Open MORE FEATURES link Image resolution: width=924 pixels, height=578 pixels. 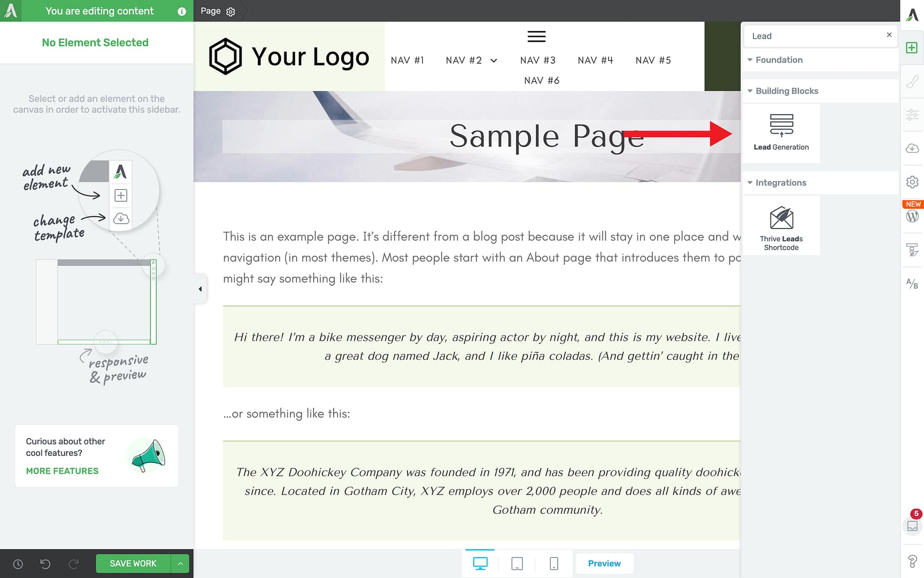[x=62, y=471]
